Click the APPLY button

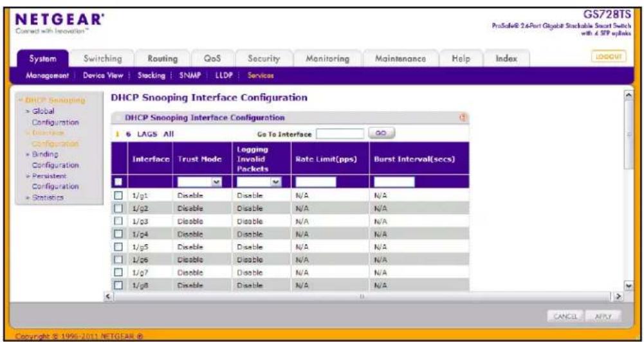(602, 317)
